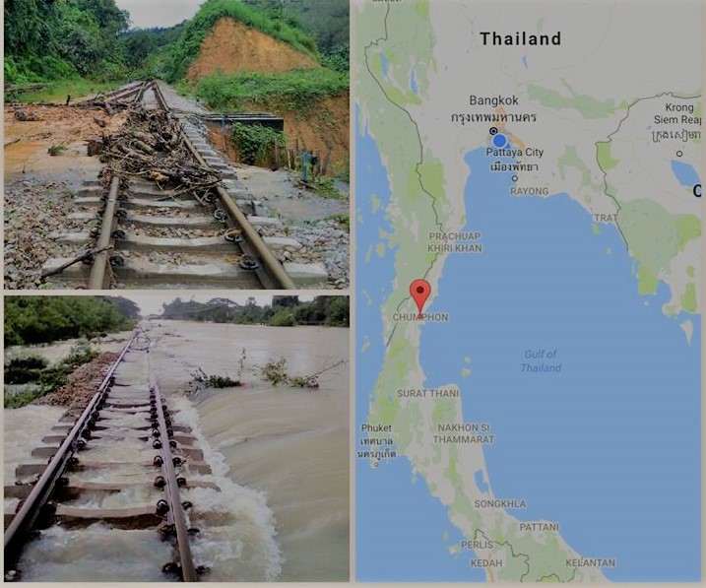Select the Thailand country label
This screenshot has width=706, height=588.
[521, 38]
